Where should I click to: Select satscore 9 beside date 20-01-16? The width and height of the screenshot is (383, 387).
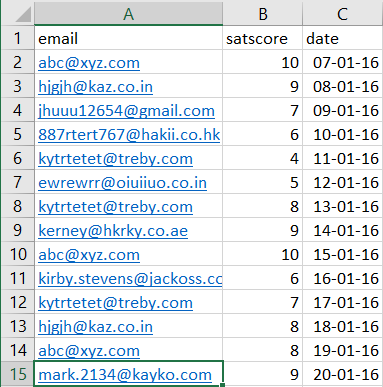[263, 374]
